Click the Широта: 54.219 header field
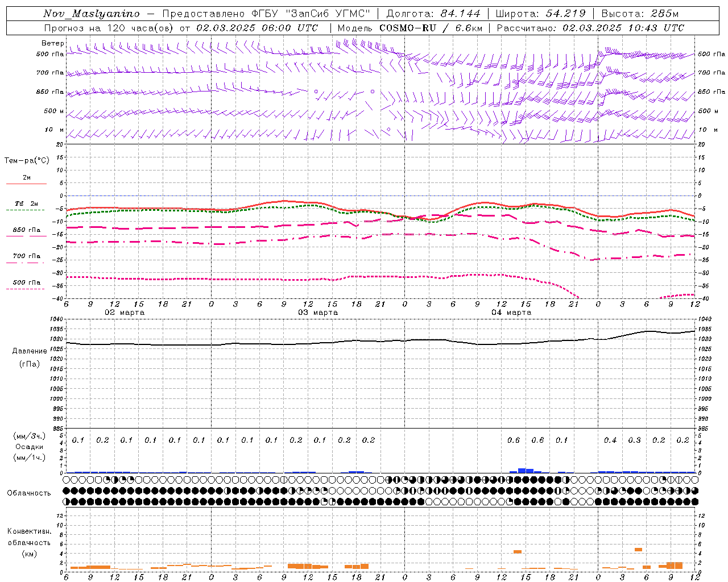 coord(540,14)
